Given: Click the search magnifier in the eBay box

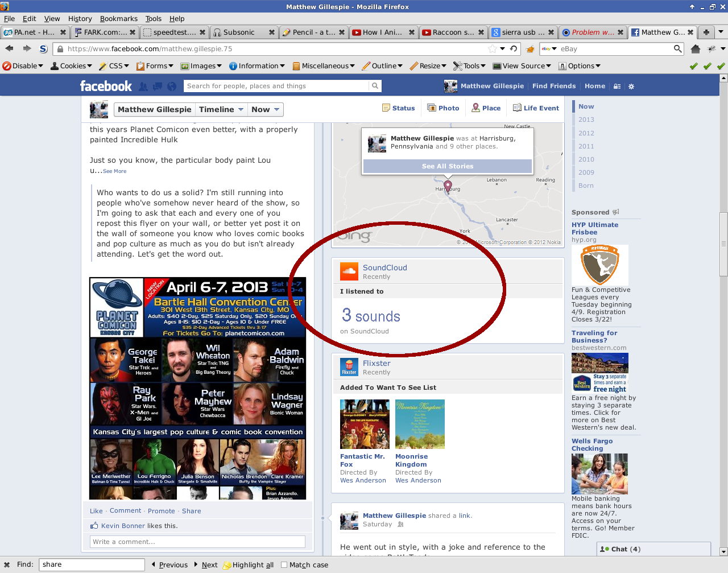Looking at the screenshot, I should [x=677, y=49].
